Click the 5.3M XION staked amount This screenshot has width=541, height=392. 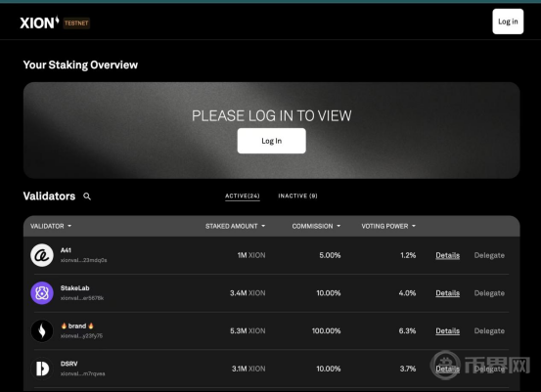[248, 331]
